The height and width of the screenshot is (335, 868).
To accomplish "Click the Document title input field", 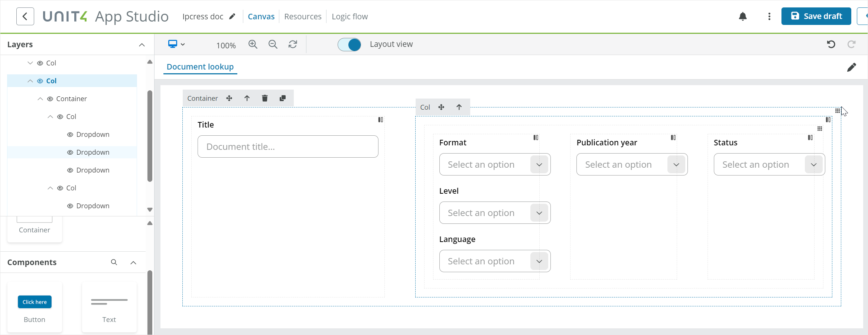I will 288,146.
